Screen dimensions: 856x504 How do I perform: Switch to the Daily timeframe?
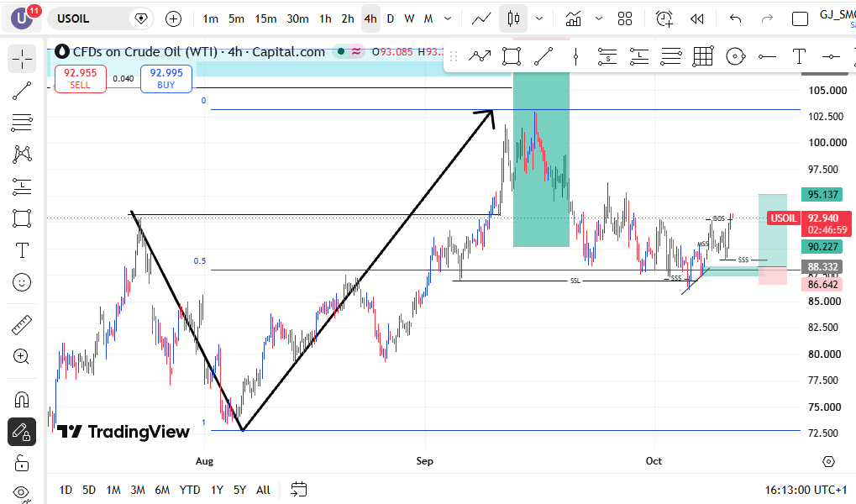(391, 19)
